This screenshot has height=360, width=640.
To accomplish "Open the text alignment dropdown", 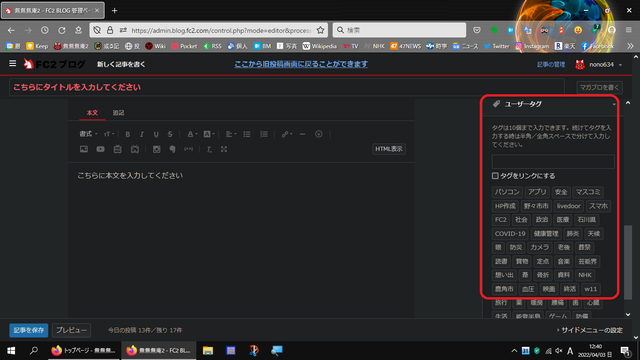I will [231, 134].
